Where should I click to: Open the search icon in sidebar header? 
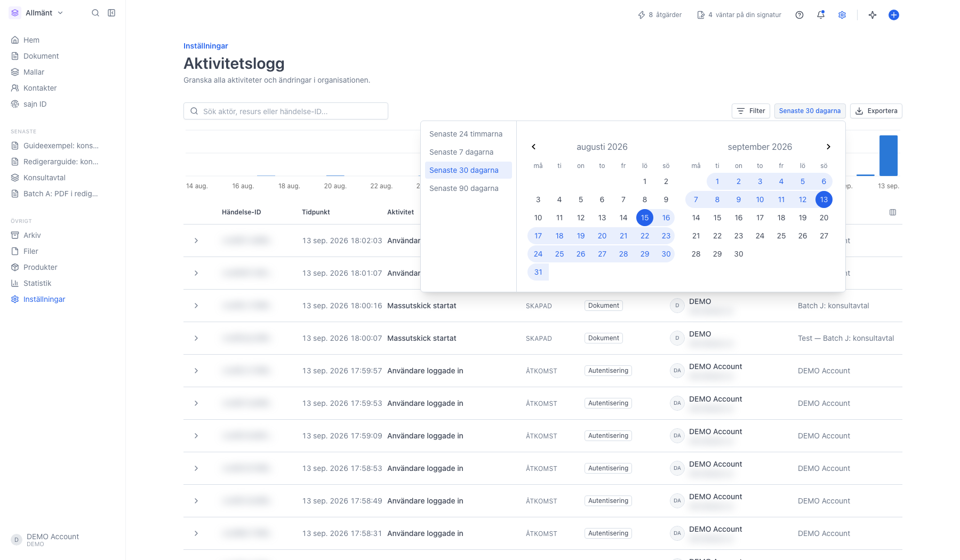(x=95, y=13)
